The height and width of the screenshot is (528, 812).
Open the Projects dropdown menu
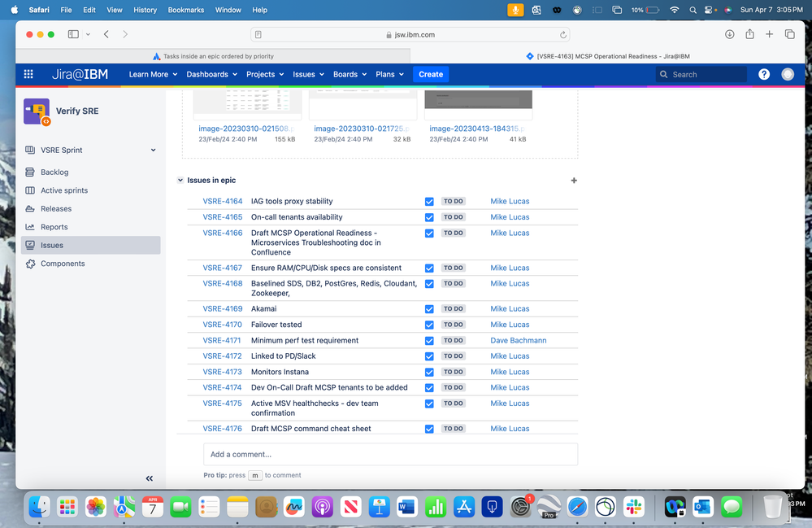265,74
